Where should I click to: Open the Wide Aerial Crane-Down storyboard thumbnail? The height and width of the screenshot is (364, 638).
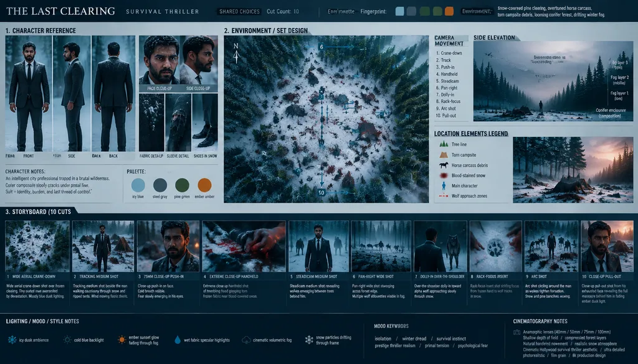[x=37, y=246]
